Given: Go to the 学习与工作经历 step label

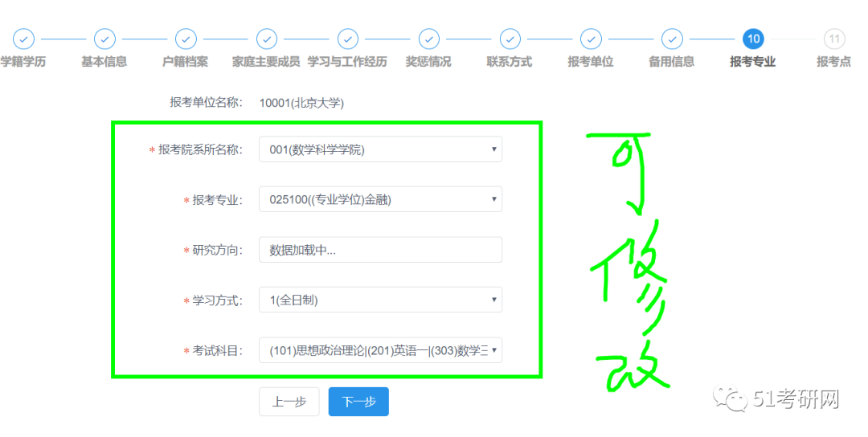Looking at the screenshot, I should click(348, 62).
